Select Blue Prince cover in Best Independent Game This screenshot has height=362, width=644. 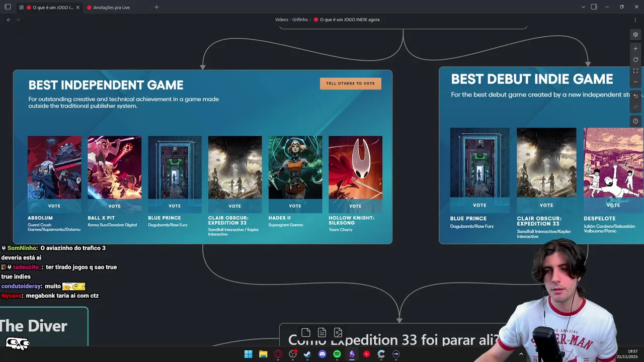(x=175, y=168)
